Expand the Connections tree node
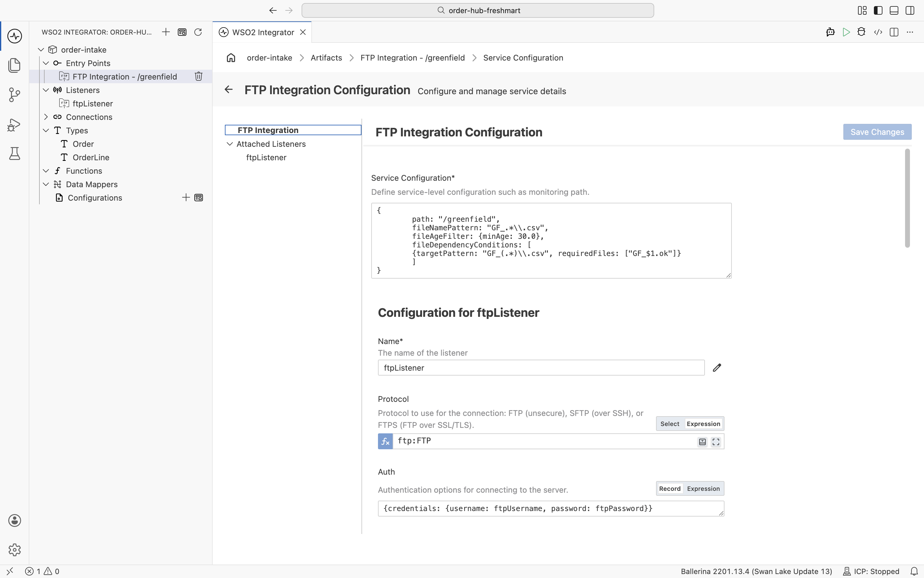 pyautogui.click(x=46, y=117)
